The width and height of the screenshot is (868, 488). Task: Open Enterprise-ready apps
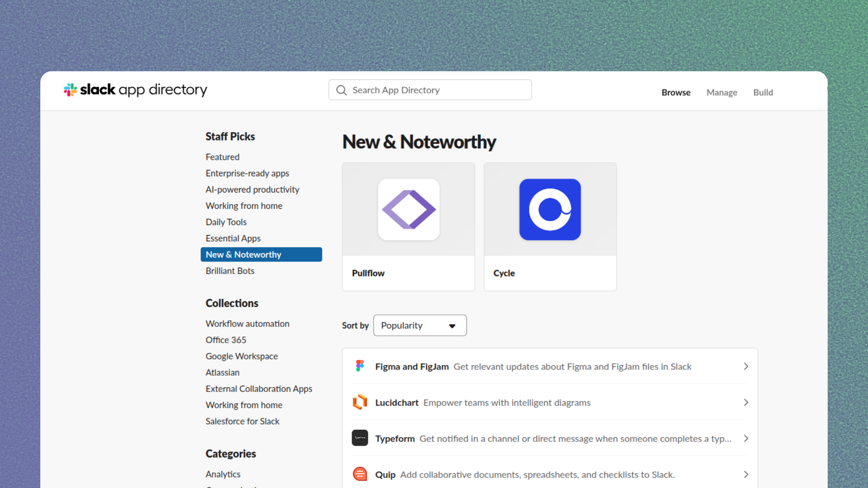click(x=247, y=173)
